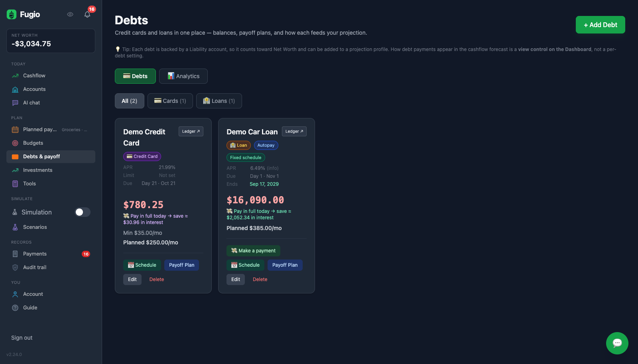This screenshot has height=364, width=638.
Task: Toggle the eye visibility icon in sidebar header
Action: click(70, 14)
